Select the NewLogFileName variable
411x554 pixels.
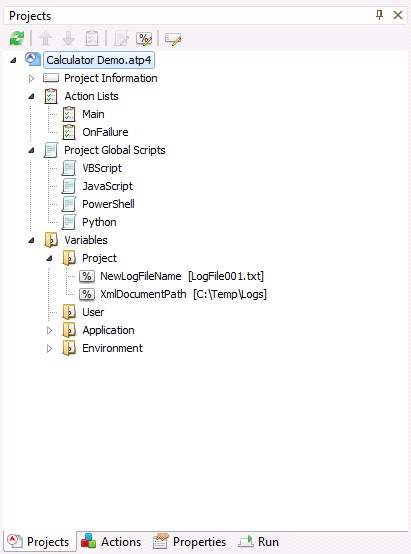pyautogui.click(x=141, y=276)
